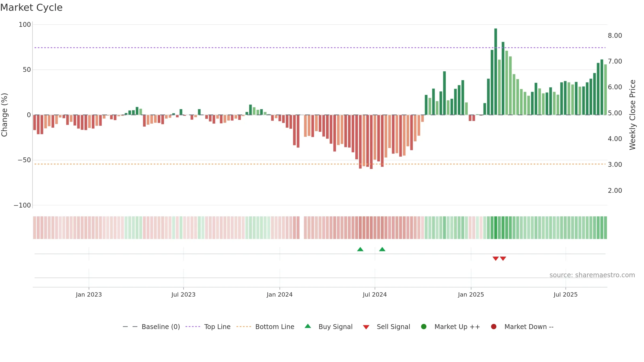Screen dimensions: 644x362
Task: Click the red Sell Signal triangle in legend
Action: click(366, 327)
